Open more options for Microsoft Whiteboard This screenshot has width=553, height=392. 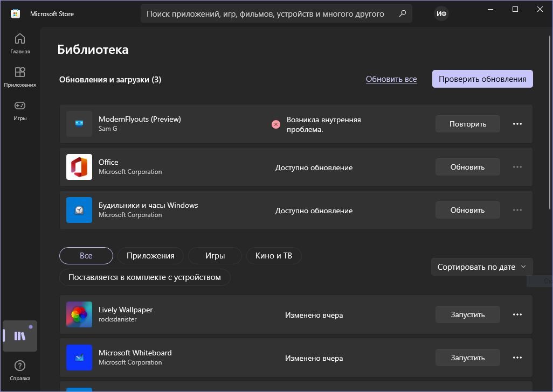(517, 358)
